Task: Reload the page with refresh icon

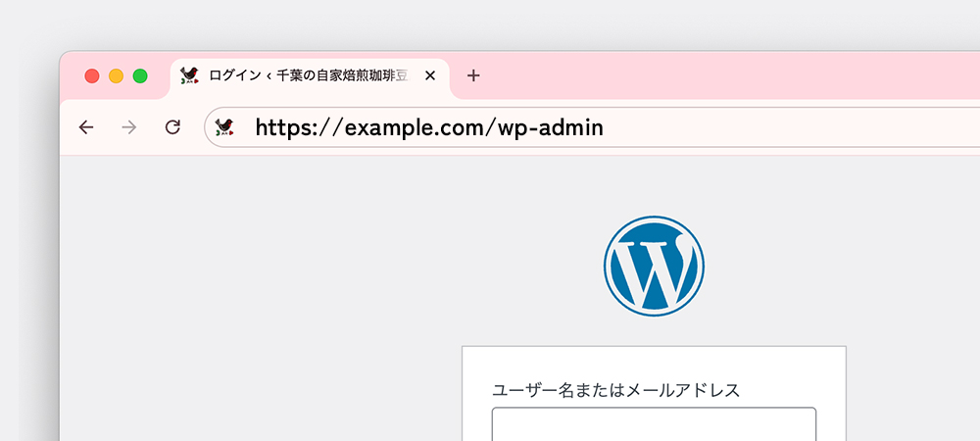Action: (x=172, y=127)
